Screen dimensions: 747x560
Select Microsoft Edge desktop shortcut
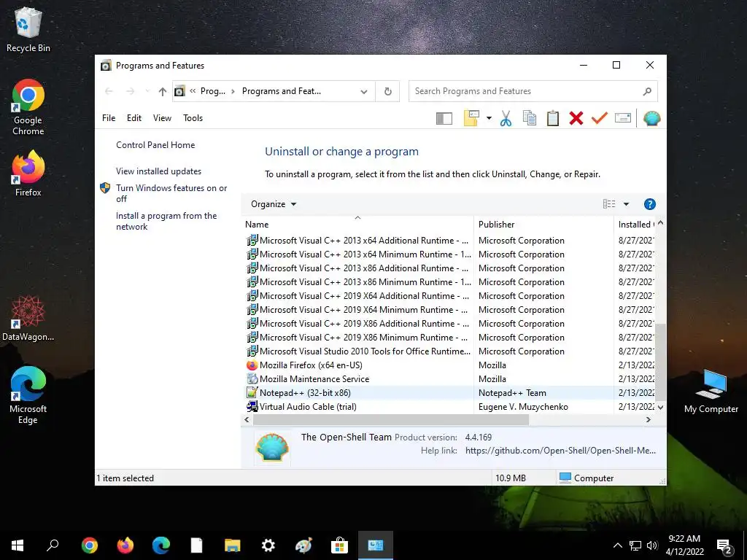point(28,395)
